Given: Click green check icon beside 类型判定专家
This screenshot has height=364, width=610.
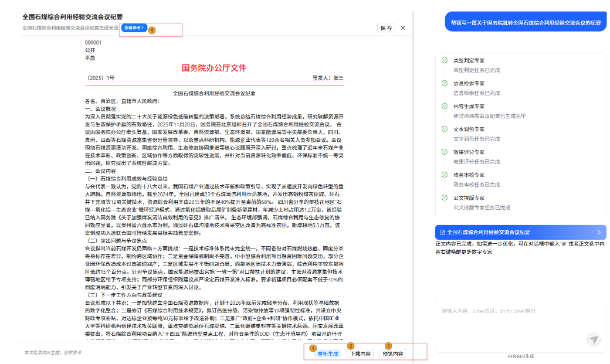Looking at the screenshot, I should [x=445, y=60].
